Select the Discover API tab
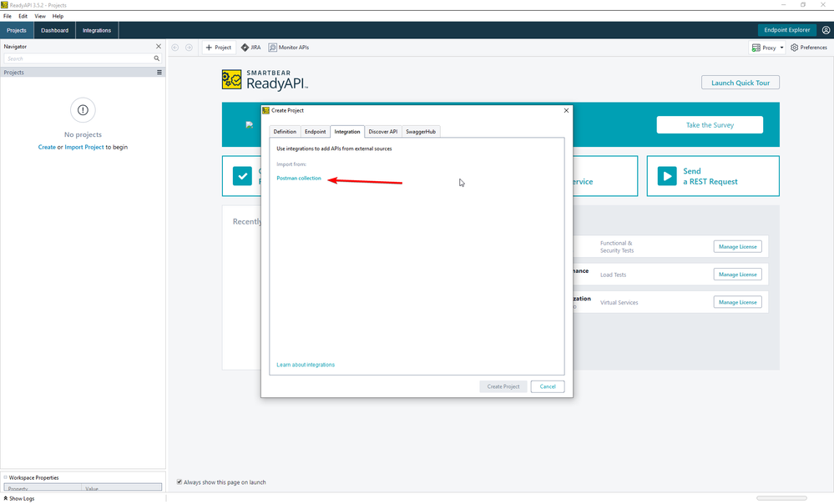Image resolution: width=834 pixels, height=504 pixels. coord(383,132)
